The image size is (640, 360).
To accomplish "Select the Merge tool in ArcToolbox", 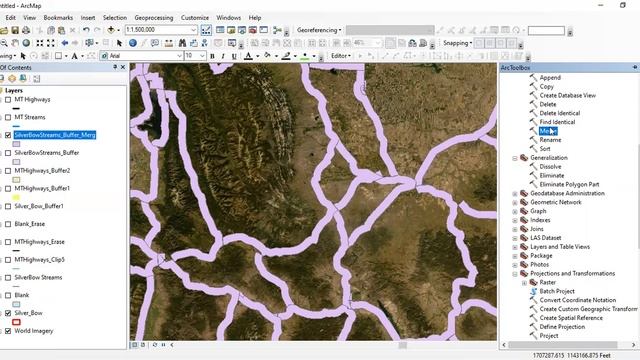I will (548, 131).
